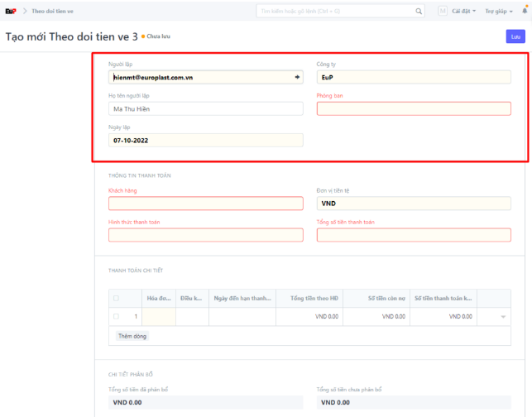
Task: Click the EuP logo home icon
Action: click(11, 11)
